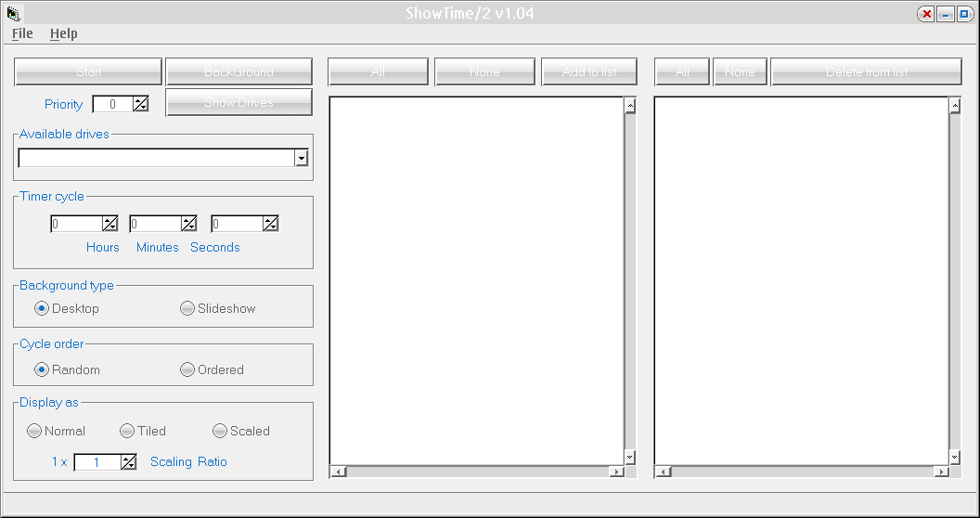Image resolution: width=980 pixels, height=518 pixels.
Task: Open the Help menu
Action: tap(64, 33)
